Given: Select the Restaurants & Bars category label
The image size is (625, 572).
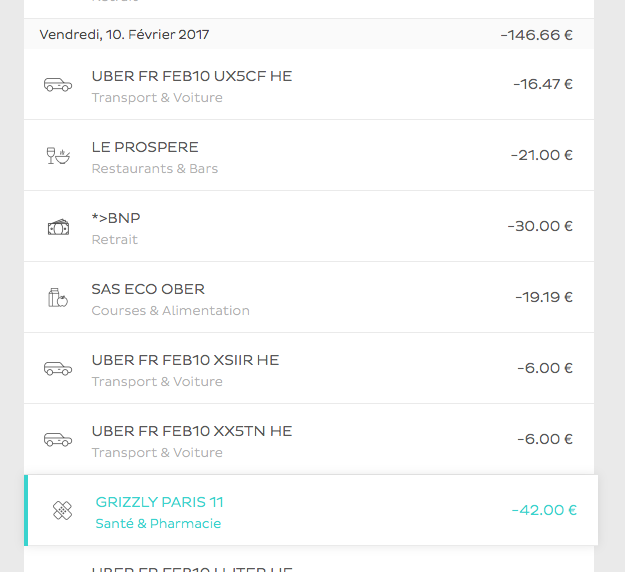Looking at the screenshot, I should click(154, 169).
